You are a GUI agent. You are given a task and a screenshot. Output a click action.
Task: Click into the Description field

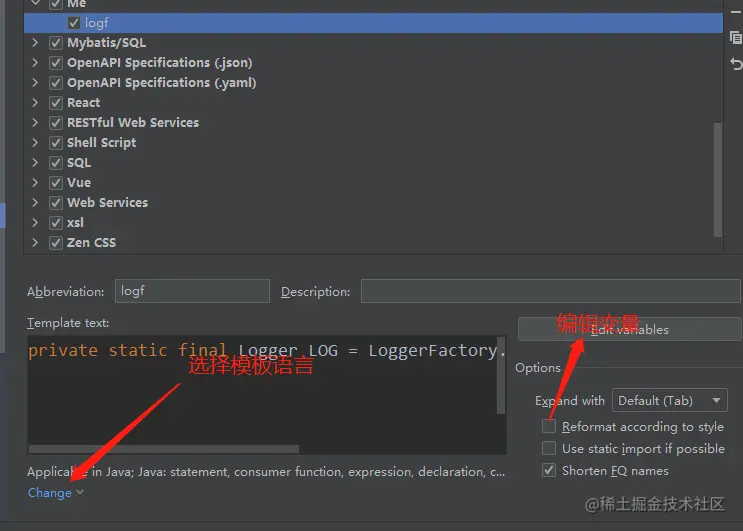[x=550, y=291]
